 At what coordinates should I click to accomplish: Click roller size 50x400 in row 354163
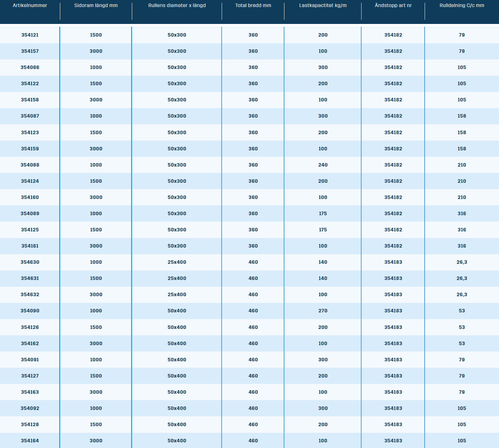click(177, 392)
